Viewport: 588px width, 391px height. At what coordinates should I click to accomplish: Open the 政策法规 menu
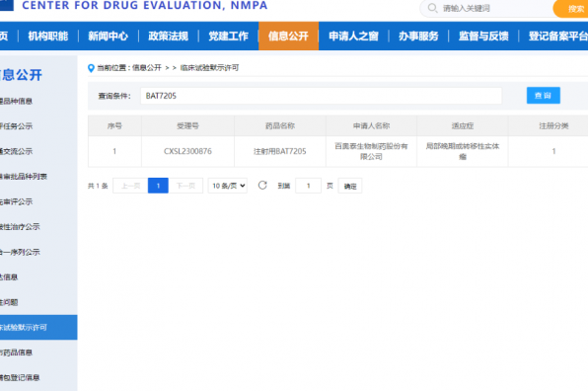[x=168, y=36]
